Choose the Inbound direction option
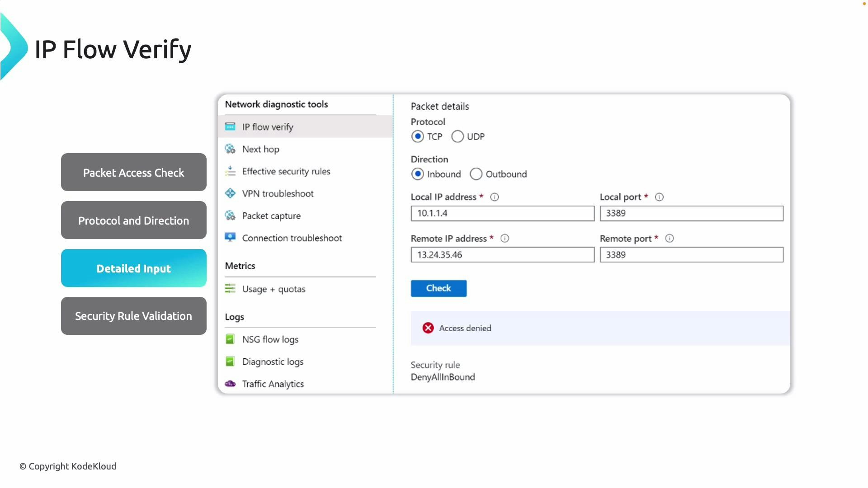868x488 pixels. pyautogui.click(x=418, y=174)
